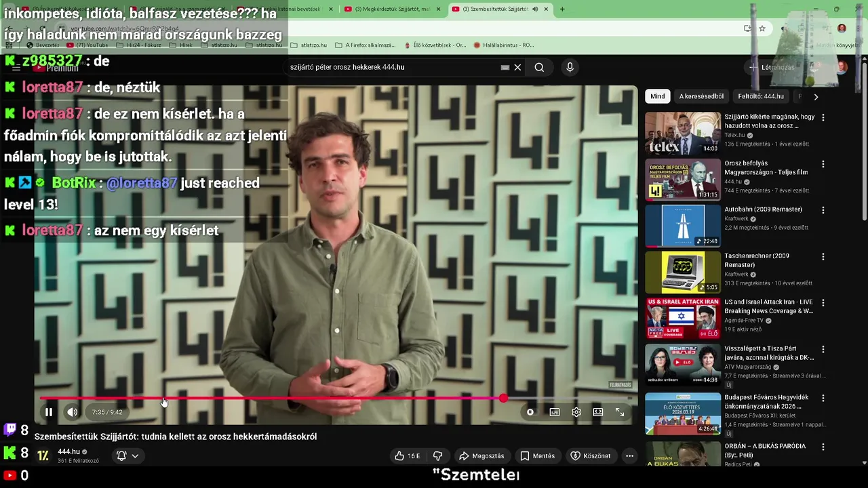
Task: Open options menu for Budapest Főváros video
Action: [823, 398]
